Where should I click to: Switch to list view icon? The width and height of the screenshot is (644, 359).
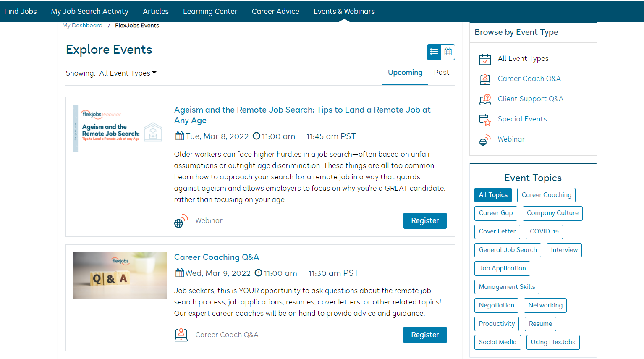(x=434, y=52)
